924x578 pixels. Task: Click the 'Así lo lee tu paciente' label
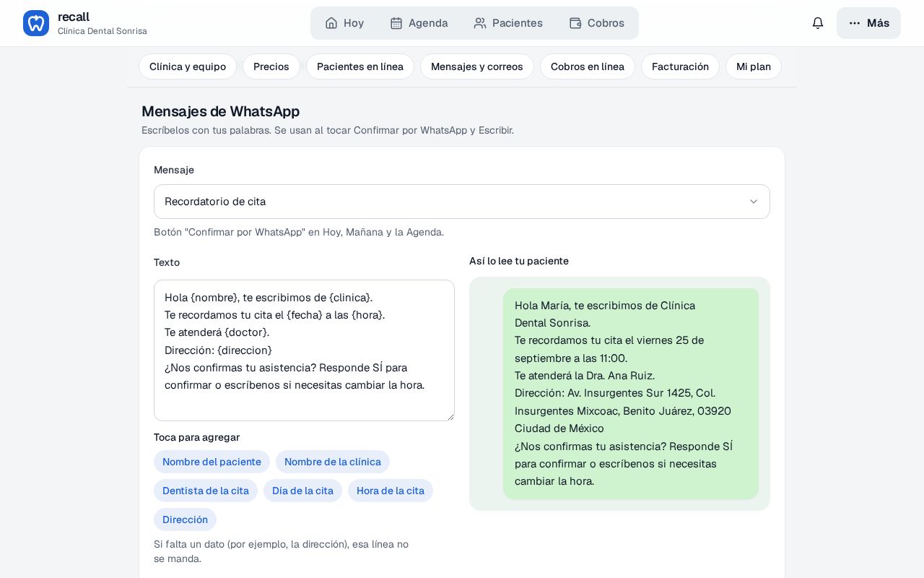(519, 261)
